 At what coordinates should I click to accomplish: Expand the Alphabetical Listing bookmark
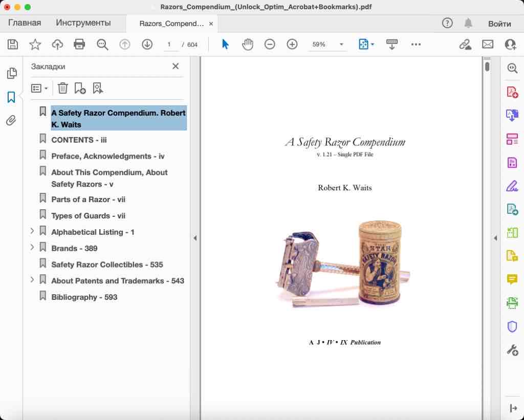[32, 231]
